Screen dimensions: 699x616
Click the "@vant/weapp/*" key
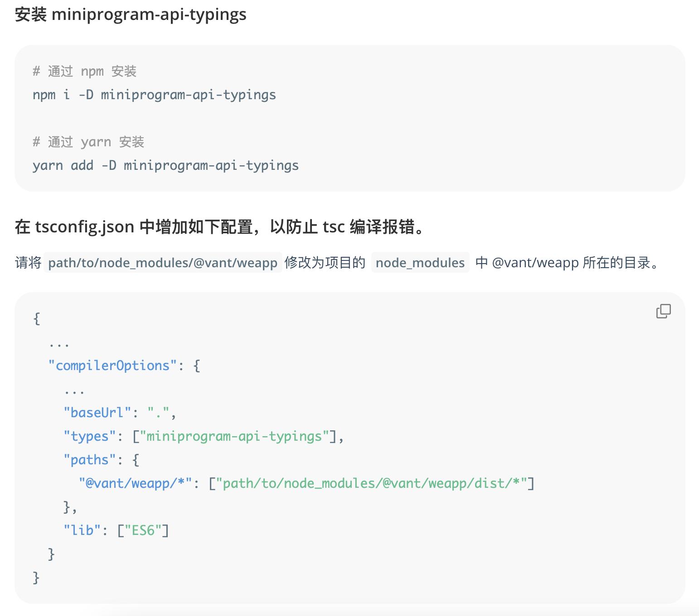(135, 483)
